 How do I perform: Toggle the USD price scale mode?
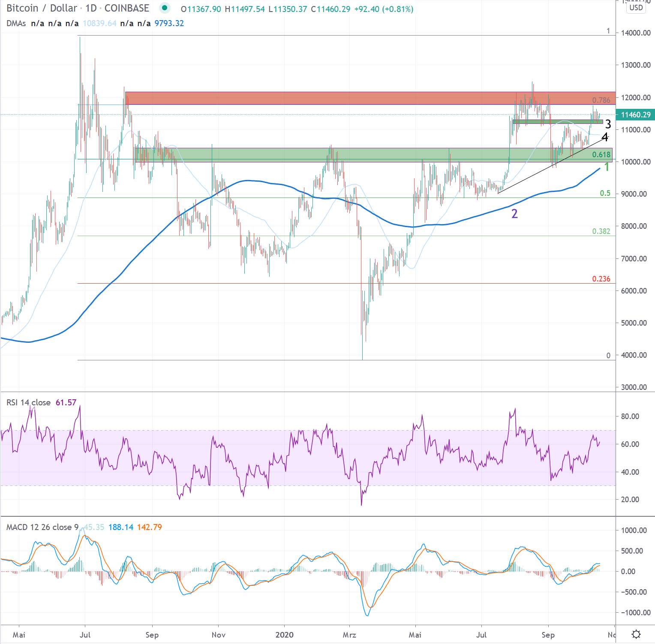tap(636, 8)
